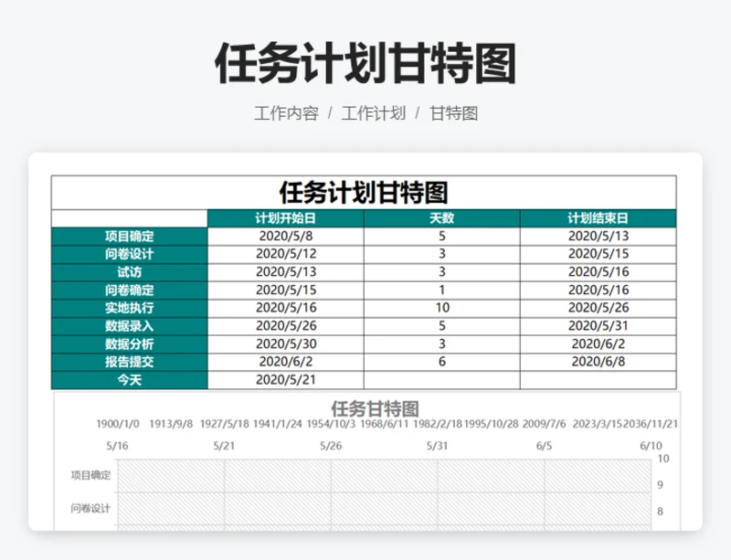Select the 计划开始日 column header
This screenshot has height=560, width=731.
click(286, 218)
